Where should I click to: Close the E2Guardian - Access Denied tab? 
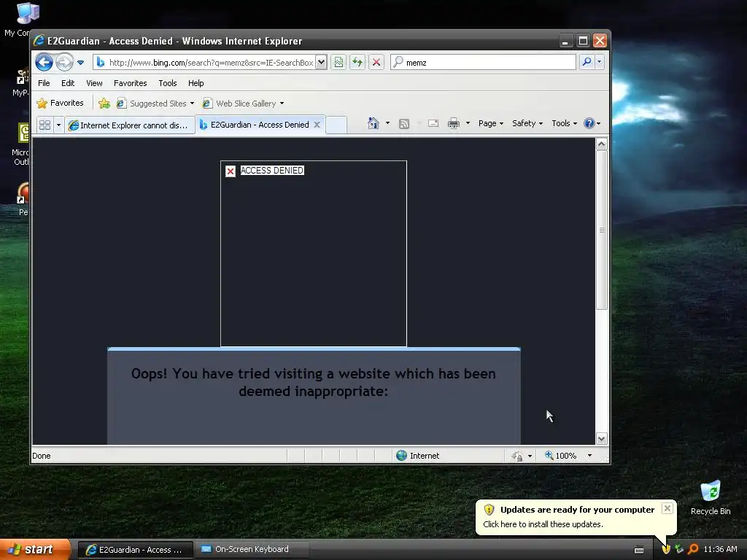(317, 125)
